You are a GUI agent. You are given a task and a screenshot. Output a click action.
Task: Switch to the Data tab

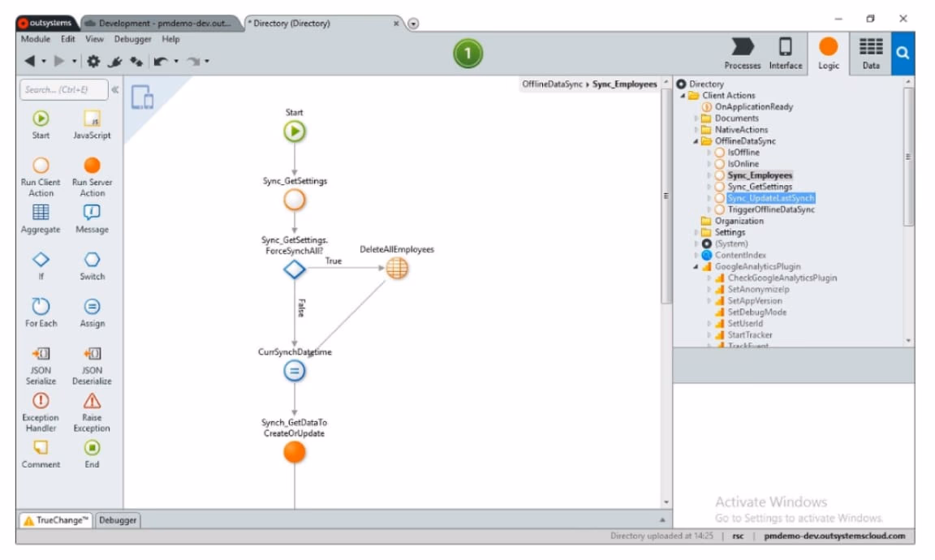coord(871,53)
